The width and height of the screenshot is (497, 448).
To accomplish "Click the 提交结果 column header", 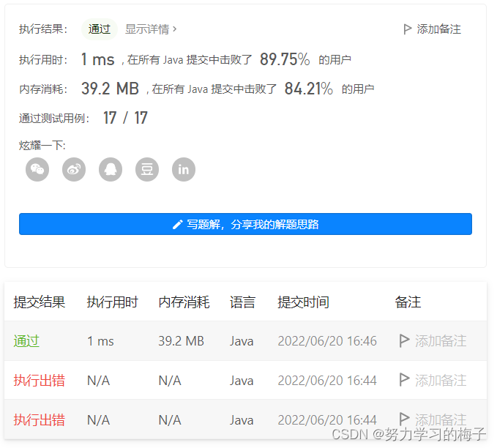I will (40, 302).
